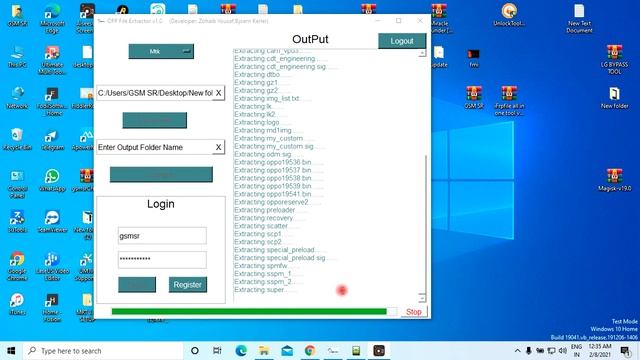
Task: Open the Magisk-v19.0 archive icon
Action: point(614,180)
